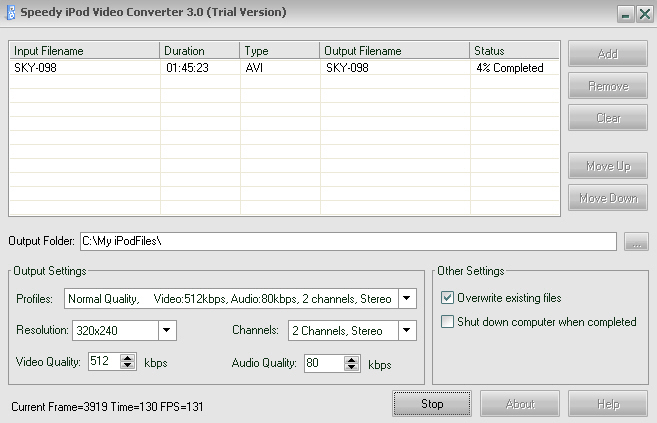657x423 pixels.
Task: Click the Clear button
Action: (x=608, y=118)
